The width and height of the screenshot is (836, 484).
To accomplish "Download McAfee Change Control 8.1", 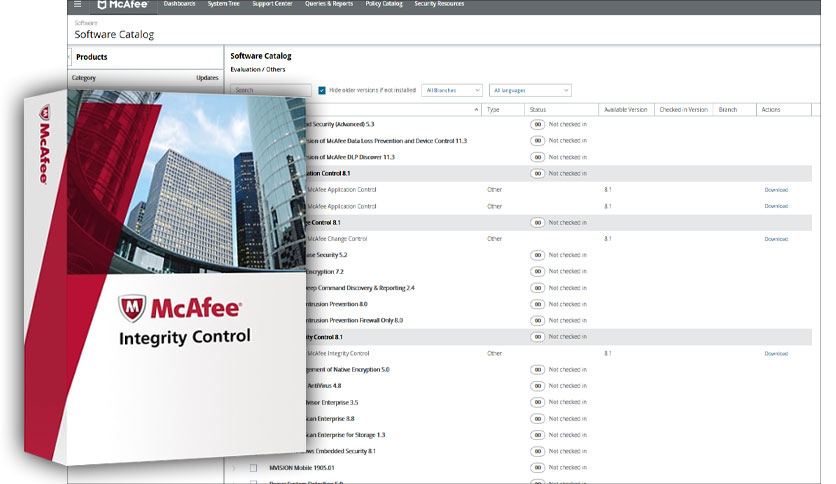I will (x=776, y=239).
